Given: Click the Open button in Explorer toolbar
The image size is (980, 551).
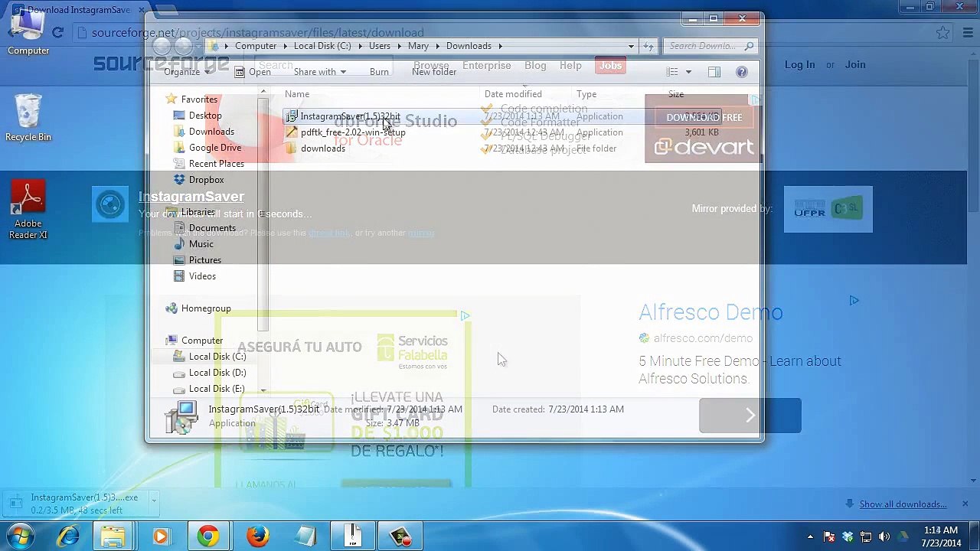Looking at the screenshot, I should [x=253, y=72].
